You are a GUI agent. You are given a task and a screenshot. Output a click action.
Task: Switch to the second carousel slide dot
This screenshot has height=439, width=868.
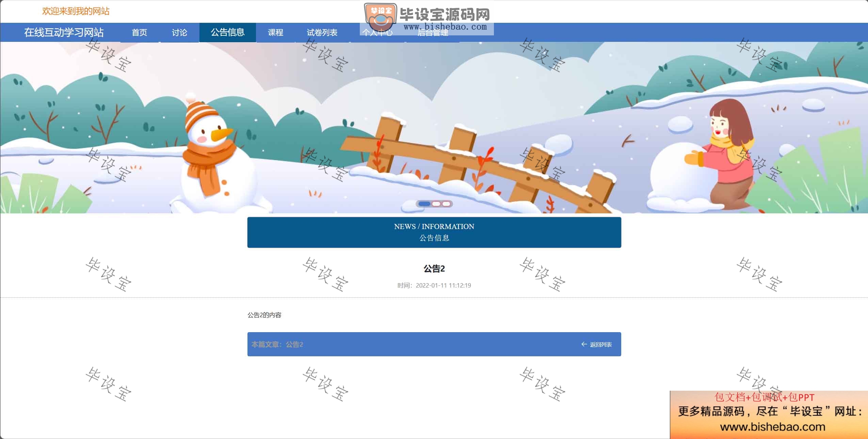point(436,204)
